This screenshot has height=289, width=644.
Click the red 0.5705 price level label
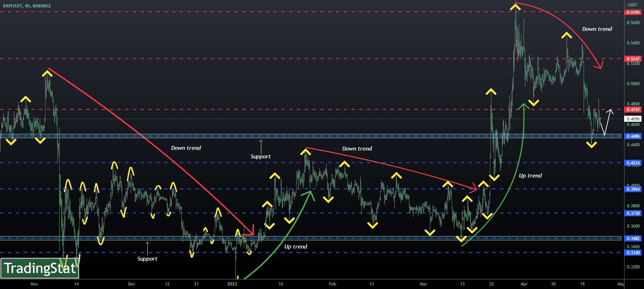633,12
